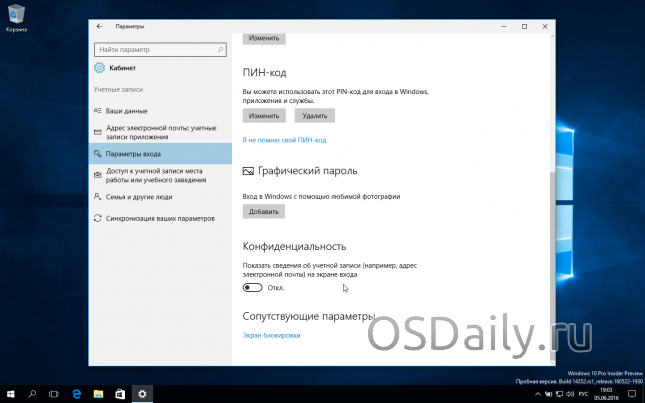645x403 pixels.
Task: Click the back arrow in the Параметры window
Action: point(99,26)
